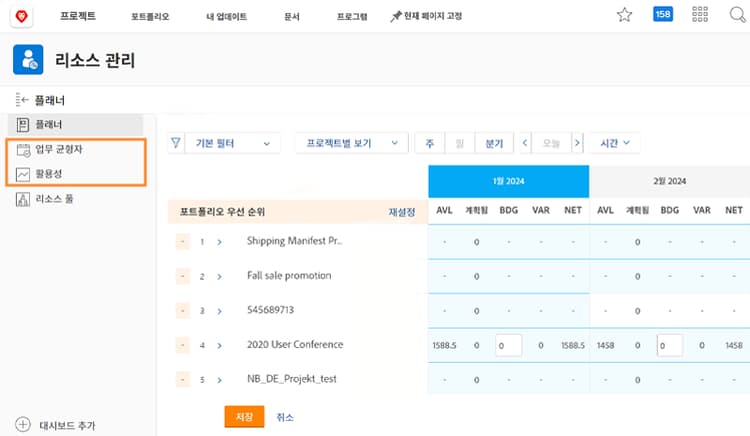The height and width of the screenshot is (436, 750).
Task: Select the 1월 2024 column header
Action: click(508, 181)
